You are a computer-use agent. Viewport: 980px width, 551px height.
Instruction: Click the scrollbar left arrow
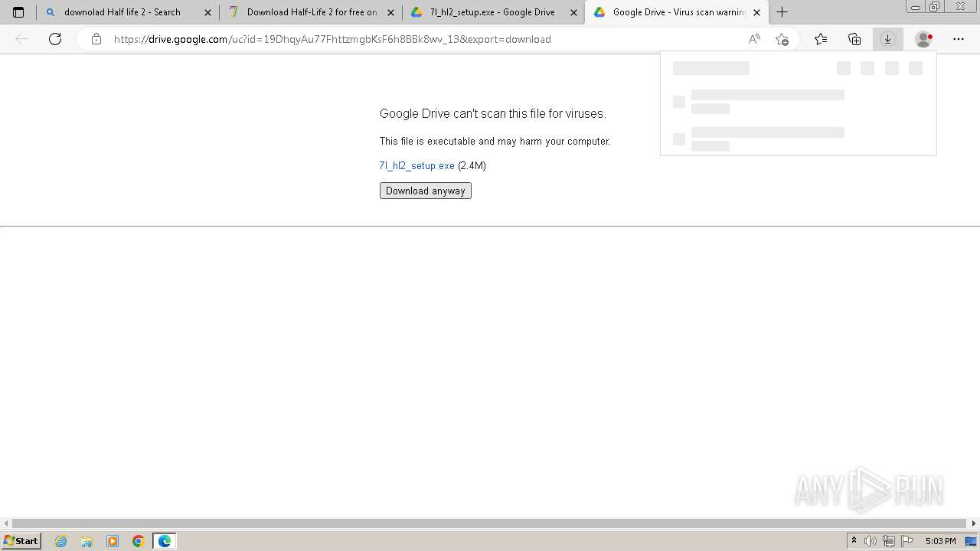(6, 523)
